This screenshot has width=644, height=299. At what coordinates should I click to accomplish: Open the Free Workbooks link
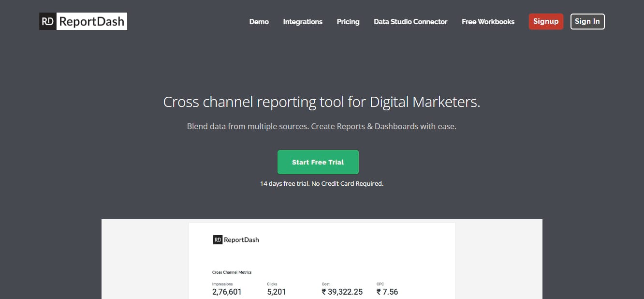[488, 21]
